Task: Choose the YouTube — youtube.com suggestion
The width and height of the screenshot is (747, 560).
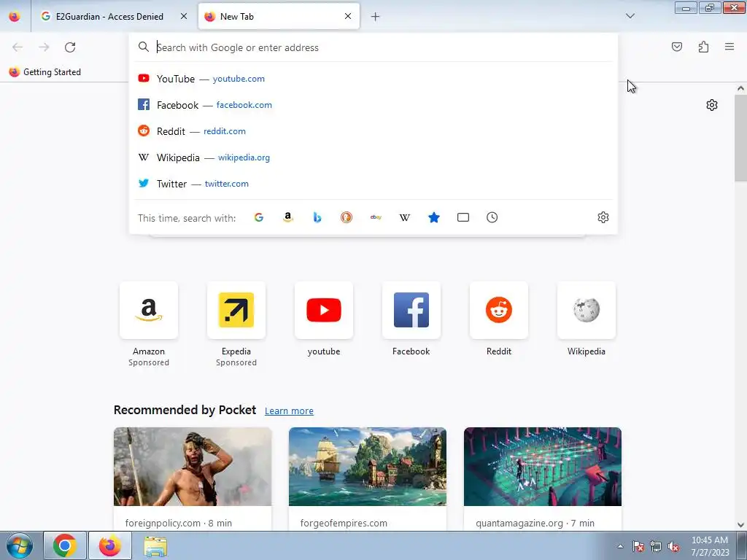Action: point(373,79)
